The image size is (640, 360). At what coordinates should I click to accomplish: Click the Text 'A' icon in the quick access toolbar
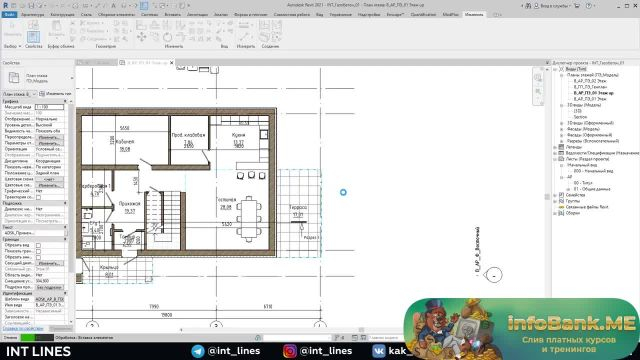click(113, 6)
